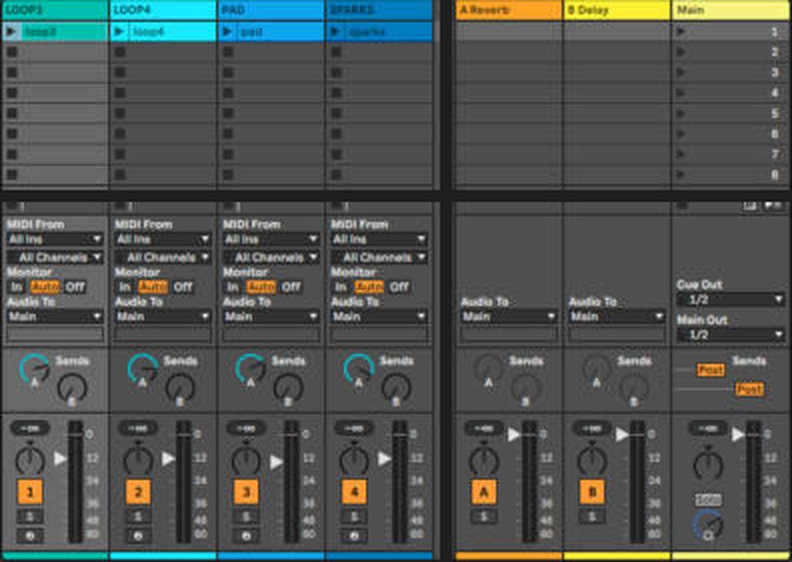Launch scene 4 in Main track
The width and height of the screenshot is (792, 562).
(x=680, y=93)
